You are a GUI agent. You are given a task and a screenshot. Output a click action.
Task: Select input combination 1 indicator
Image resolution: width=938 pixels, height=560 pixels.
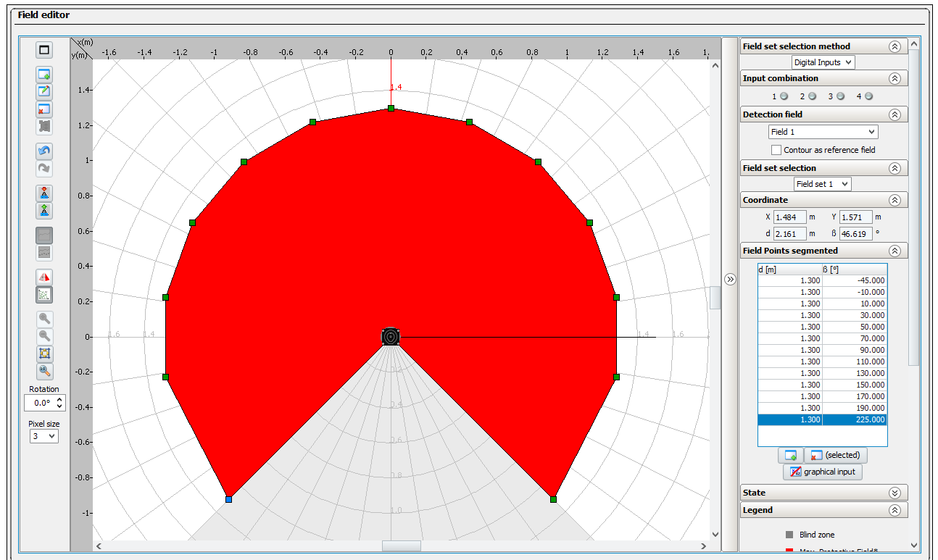click(784, 96)
